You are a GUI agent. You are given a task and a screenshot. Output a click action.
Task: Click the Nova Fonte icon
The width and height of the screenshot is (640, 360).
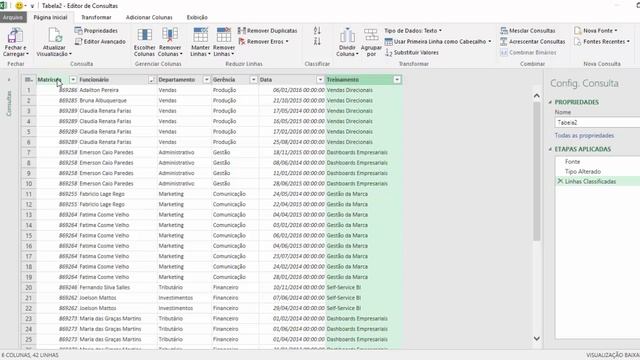578,31
